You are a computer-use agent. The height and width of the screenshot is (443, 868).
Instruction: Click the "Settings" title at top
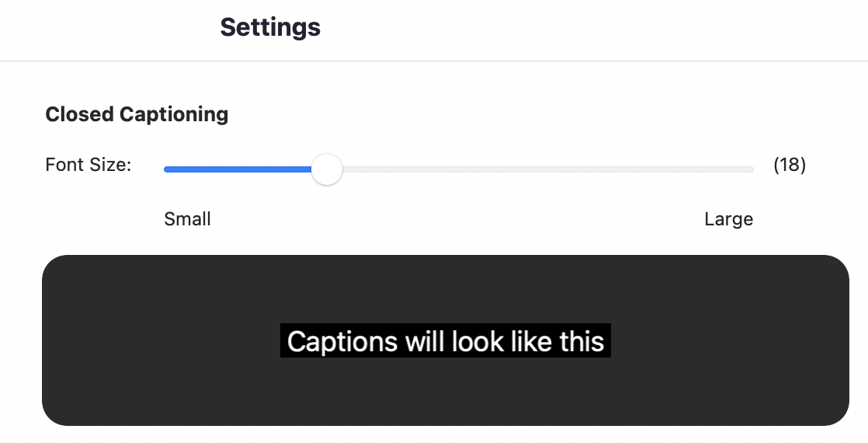point(270,27)
